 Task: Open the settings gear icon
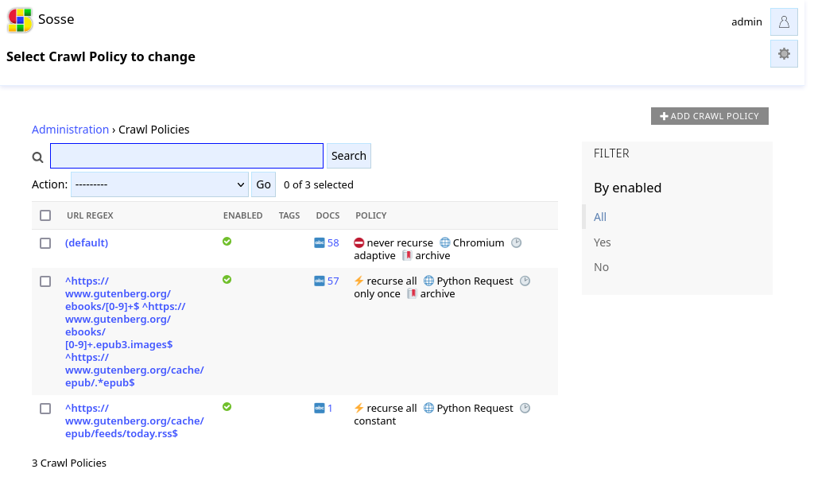click(x=784, y=54)
